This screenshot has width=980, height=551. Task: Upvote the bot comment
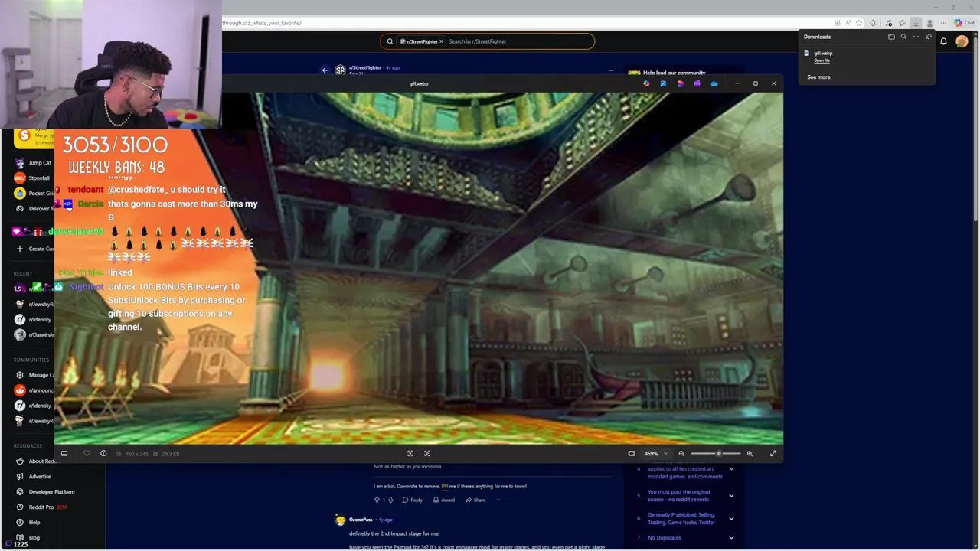(377, 500)
